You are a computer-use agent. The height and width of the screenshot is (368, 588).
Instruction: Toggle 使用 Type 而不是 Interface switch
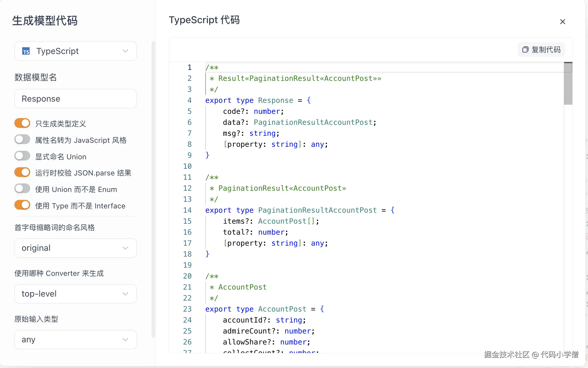[x=22, y=205]
